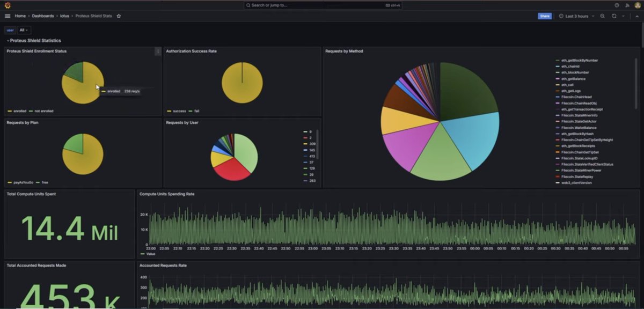
Task: Click the Share button
Action: pyautogui.click(x=545, y=16)
